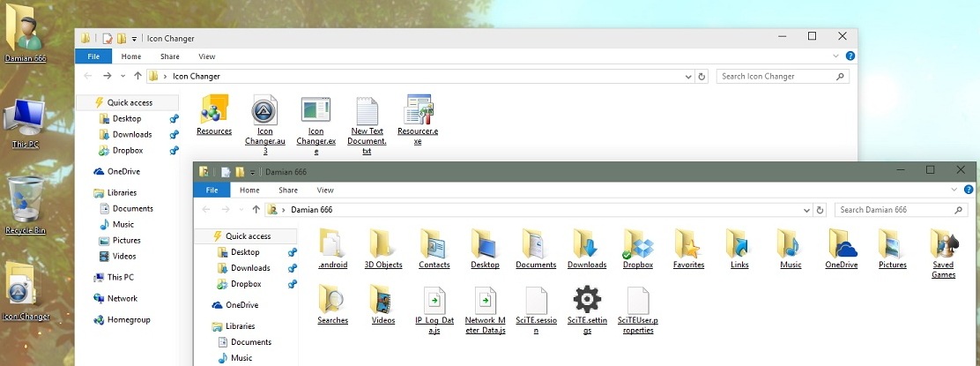Open address history dropdown in Icon Changer window
The height and width of the screenshot is (366, 980).
click(x=688, y=77)
